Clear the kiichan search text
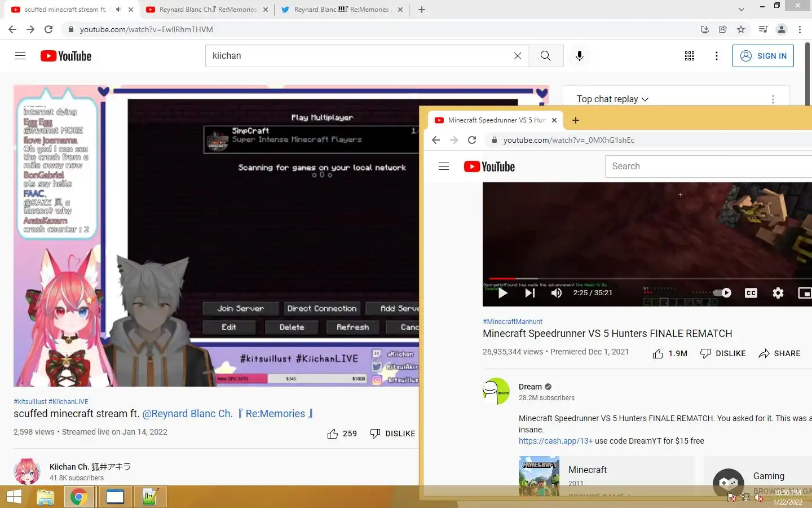This screenshot has width=812, height=508. 518,56
